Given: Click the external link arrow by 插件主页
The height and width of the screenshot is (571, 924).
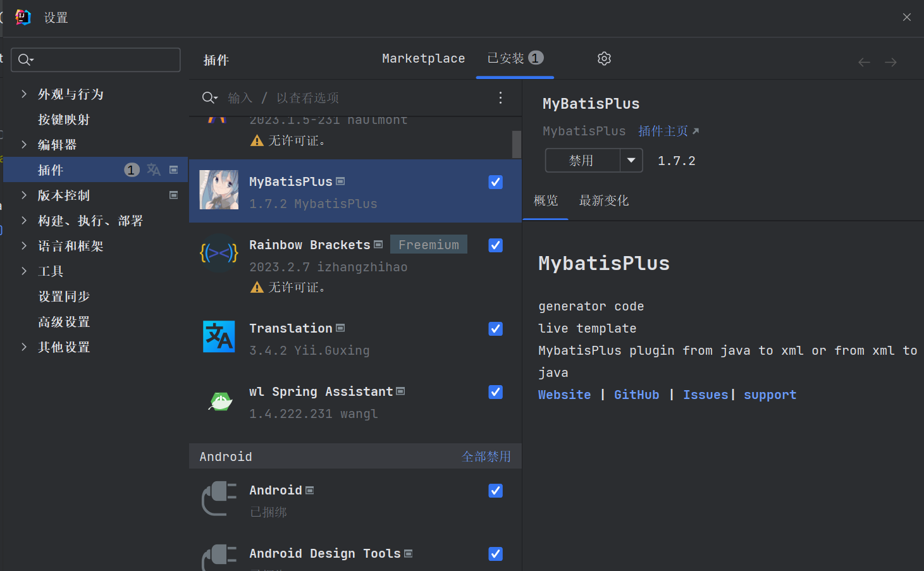Looking at the screenshot, I should coord(696,131).
